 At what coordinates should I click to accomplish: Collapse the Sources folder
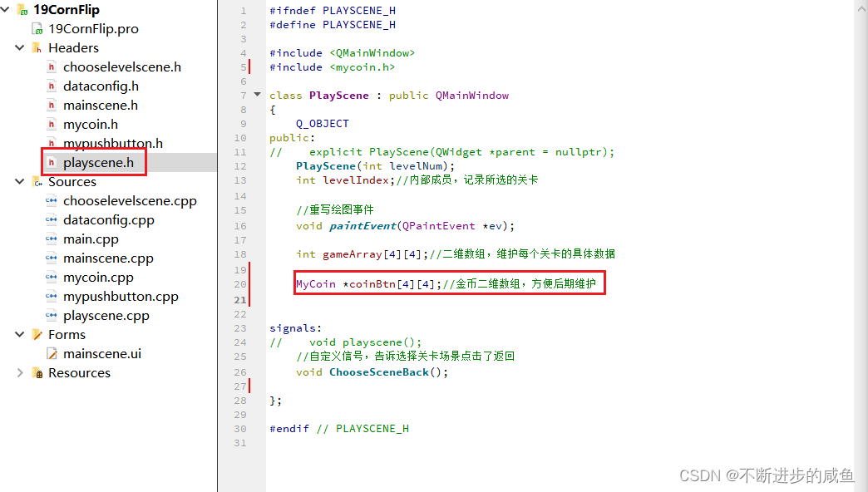click(x=19, y=181)
